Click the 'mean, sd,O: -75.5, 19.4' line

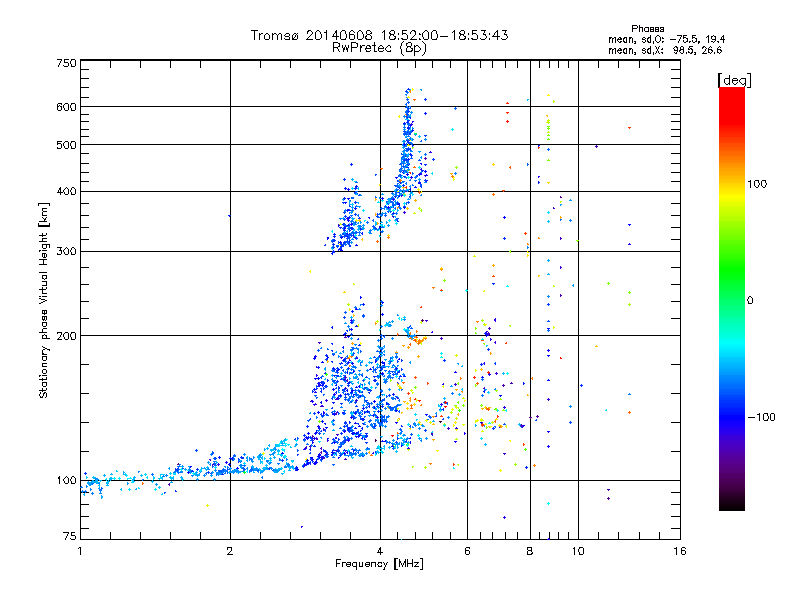(x=666, y=39)
